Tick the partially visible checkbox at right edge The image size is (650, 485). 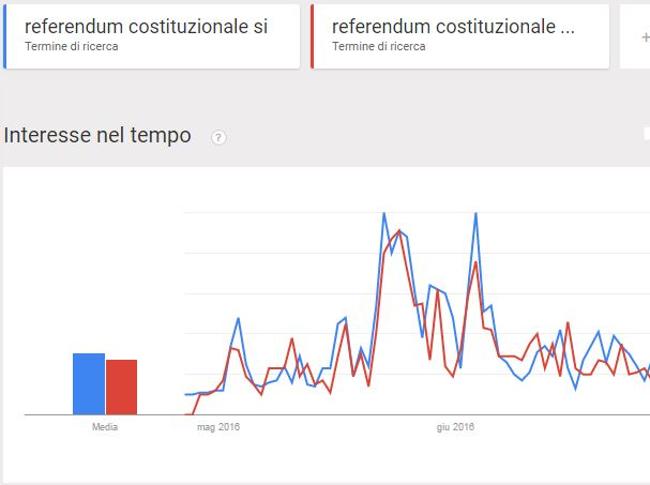647,134
